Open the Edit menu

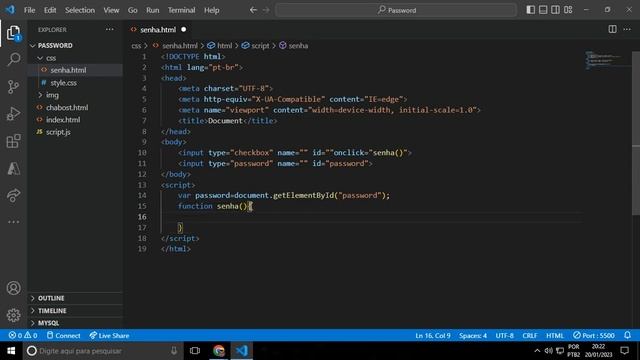coord(50,10)
